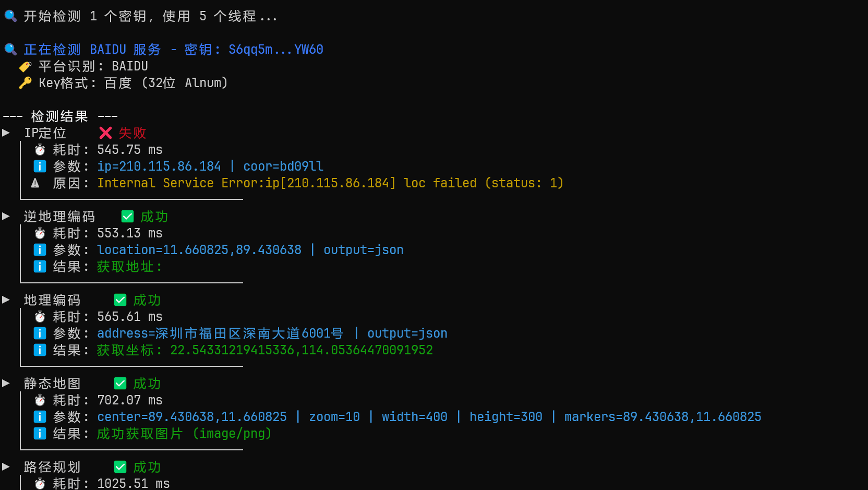Image resolution: width=868 pixels, height=490 pixels.
Task: Click the green checkmark beside 逆地理编码
Action: (127, 217)
